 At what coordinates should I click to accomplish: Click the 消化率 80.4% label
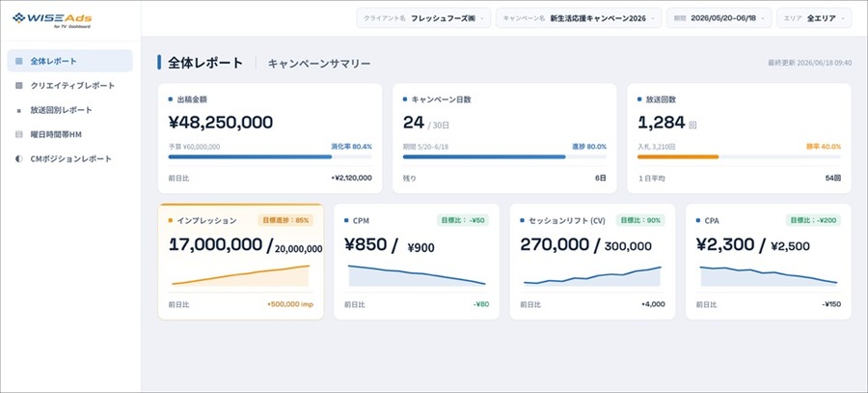click(x=351, y=147)
